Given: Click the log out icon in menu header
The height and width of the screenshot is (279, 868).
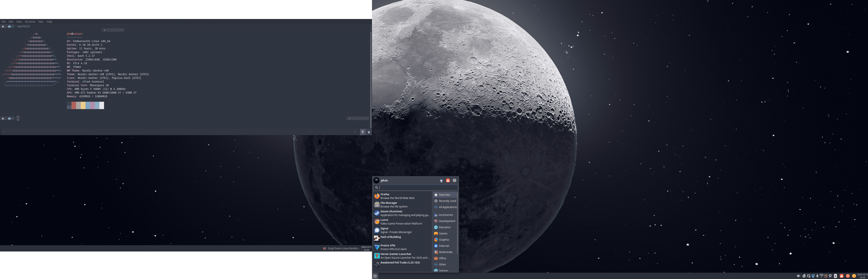Looking at the screenshot, I should pyautogui.click(x=455, y=181).
